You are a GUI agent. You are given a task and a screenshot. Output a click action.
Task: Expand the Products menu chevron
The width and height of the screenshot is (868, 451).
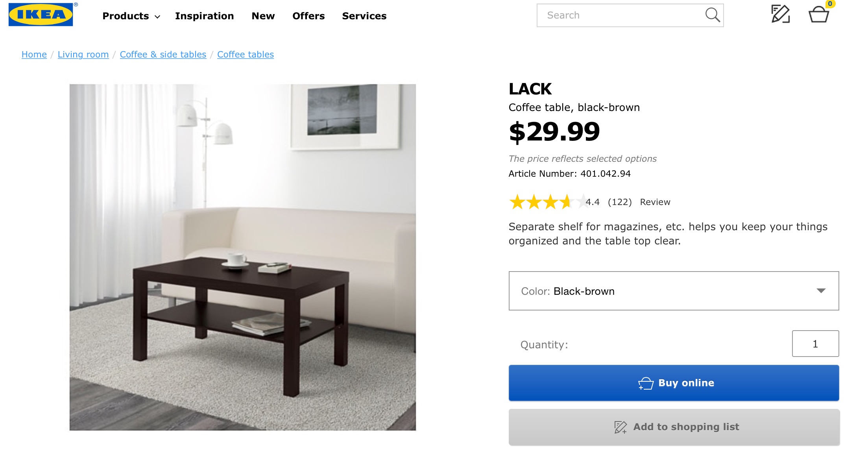click(x=157, y=17)
